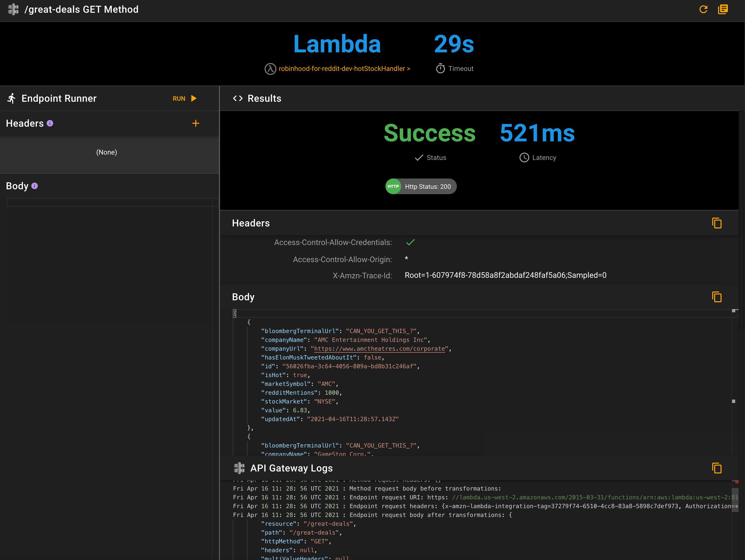Click the Endpoint Runner running-man icon
The height and width of the screenshot is (560, 745).
[12, 98]
